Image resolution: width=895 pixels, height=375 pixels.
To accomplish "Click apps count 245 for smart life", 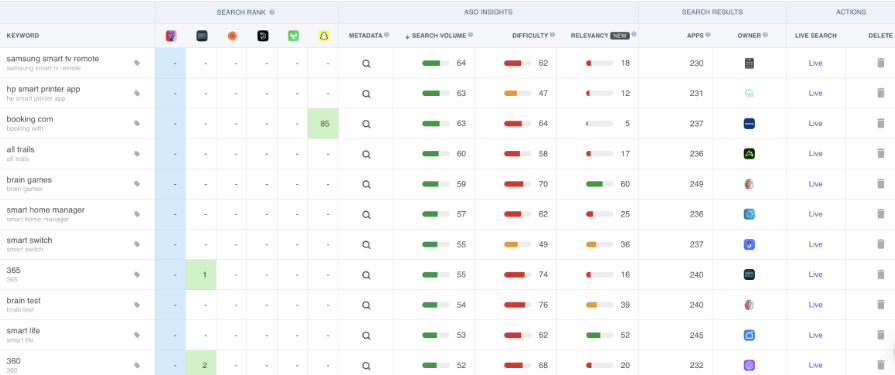I will 696,335.
